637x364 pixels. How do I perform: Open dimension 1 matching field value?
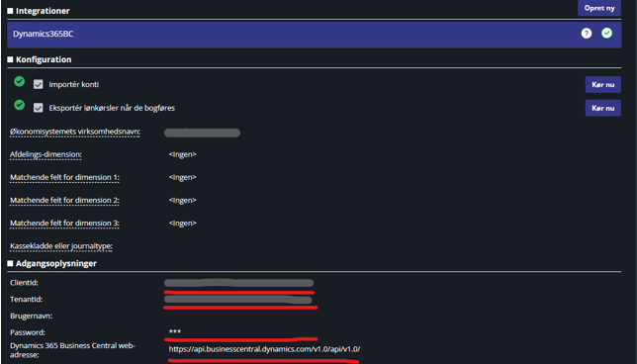pyautogui.click(x=182, y=177)
